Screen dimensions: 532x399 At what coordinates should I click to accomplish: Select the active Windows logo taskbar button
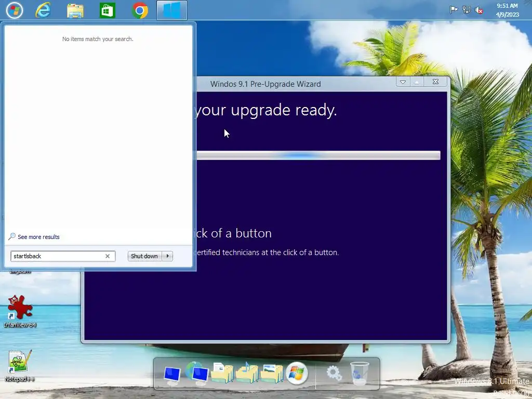171,10
